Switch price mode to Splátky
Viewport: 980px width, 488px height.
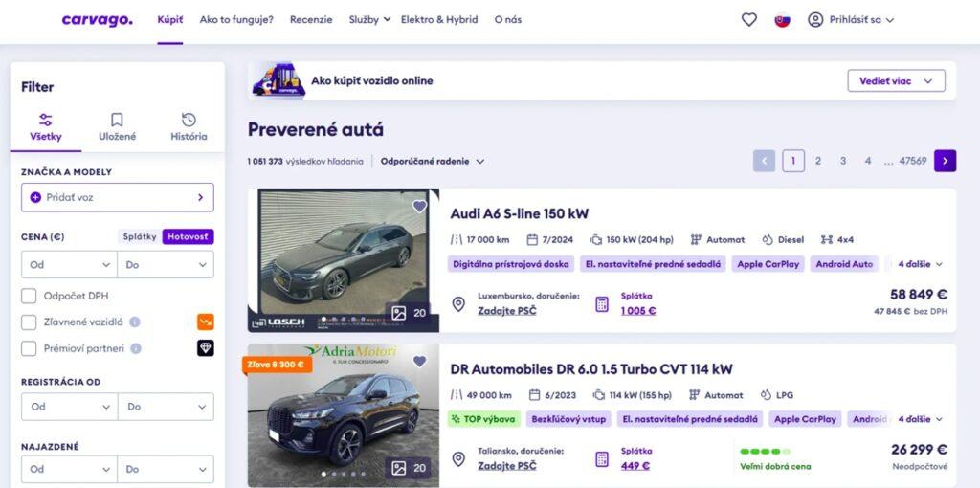coord(140,237)
